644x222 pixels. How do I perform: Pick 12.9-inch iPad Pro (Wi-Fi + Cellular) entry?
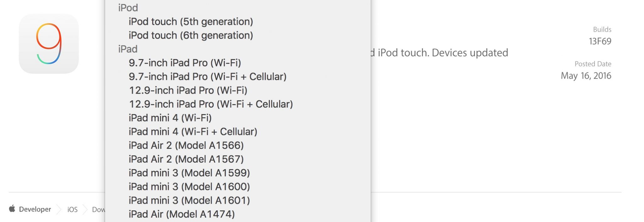pyautogui.click(x=211, y=104)
